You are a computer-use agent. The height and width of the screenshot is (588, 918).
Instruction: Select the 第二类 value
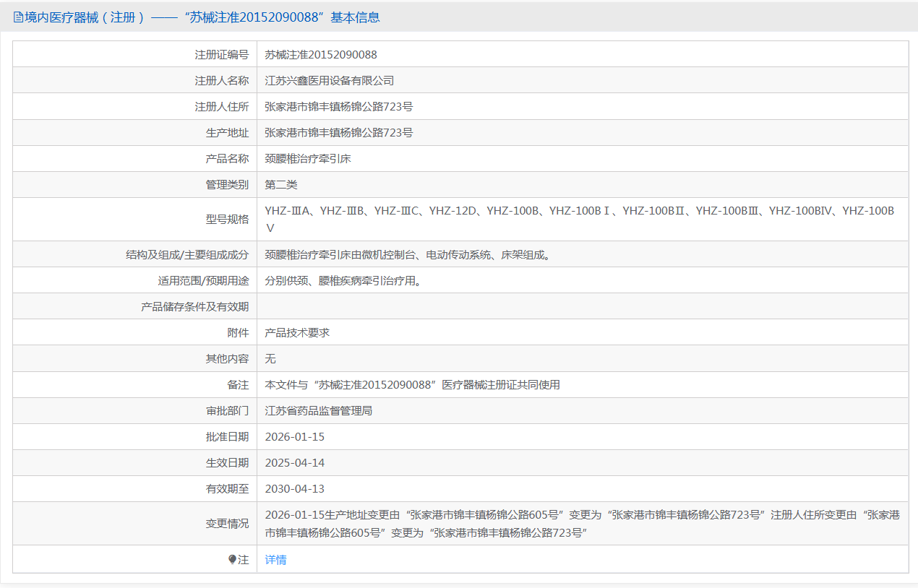click(281, 184)
